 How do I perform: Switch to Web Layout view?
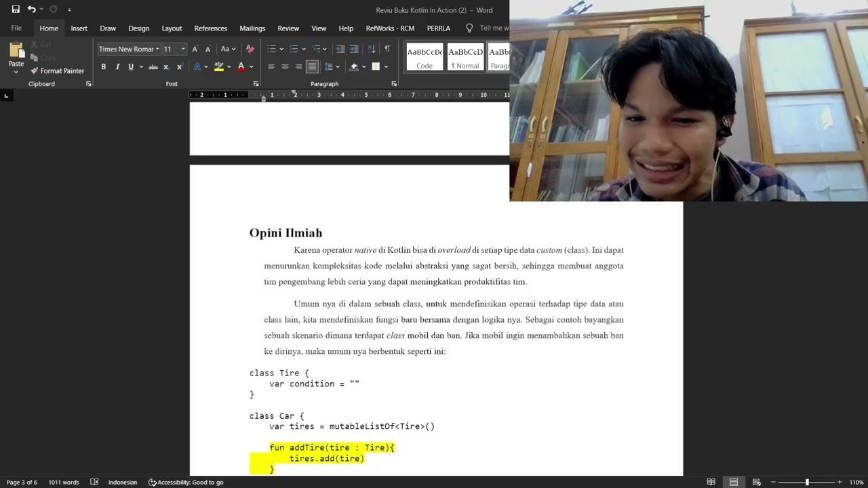(x=756, y=483)
